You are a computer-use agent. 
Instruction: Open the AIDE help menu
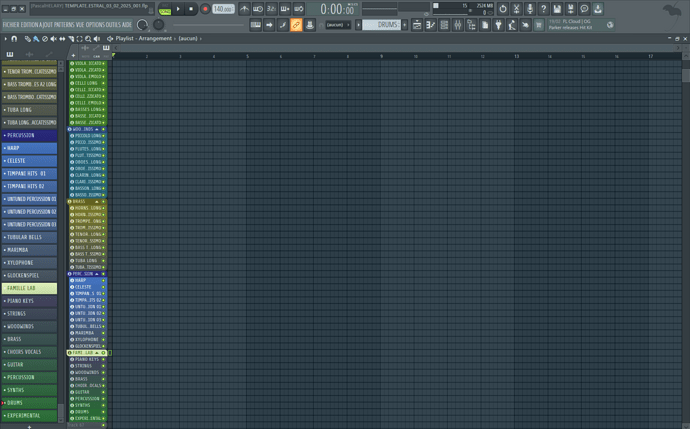click(127, 25)
